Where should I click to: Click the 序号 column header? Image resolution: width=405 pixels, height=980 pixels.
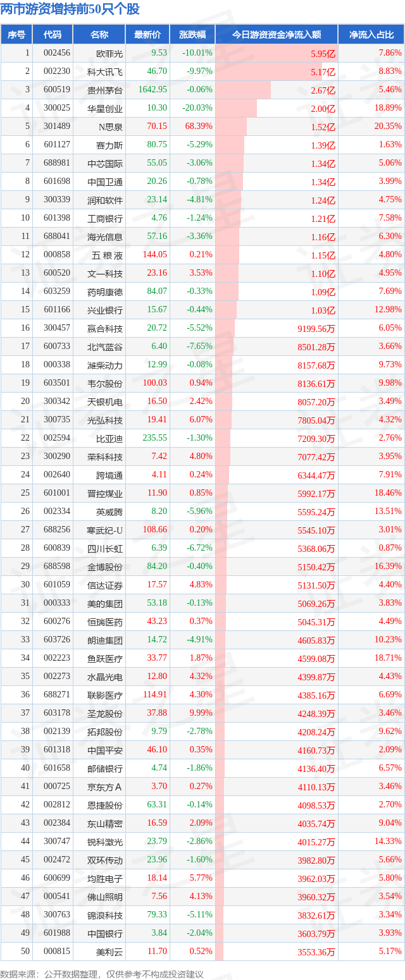coord(16,35)
